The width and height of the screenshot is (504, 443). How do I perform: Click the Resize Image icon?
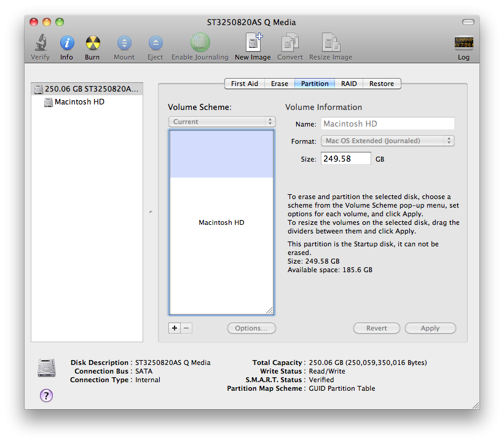(331, 42)
